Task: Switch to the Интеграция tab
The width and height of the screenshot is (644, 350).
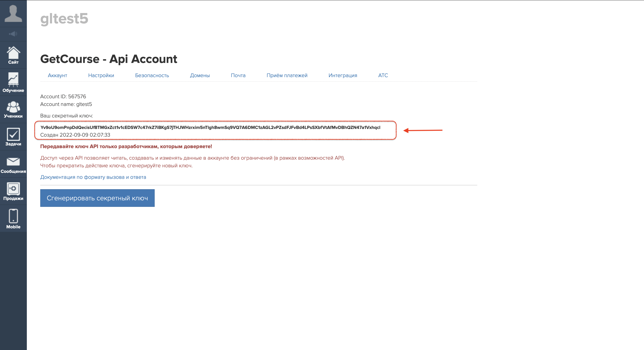Action: [x=343, y=75]
